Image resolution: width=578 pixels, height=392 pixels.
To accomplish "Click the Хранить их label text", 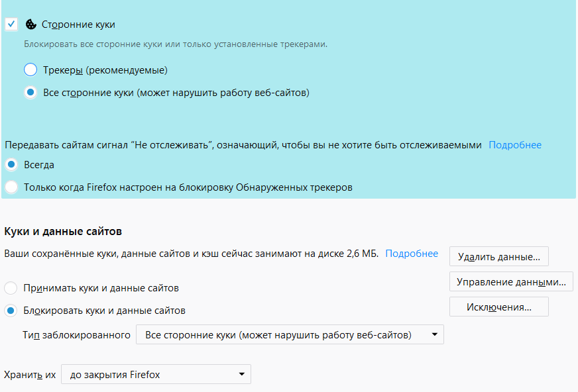I will point(29,375).
